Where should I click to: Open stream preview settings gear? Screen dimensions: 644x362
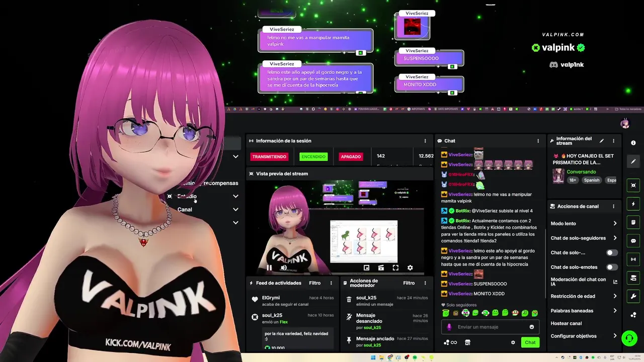[x=410, y=268]
